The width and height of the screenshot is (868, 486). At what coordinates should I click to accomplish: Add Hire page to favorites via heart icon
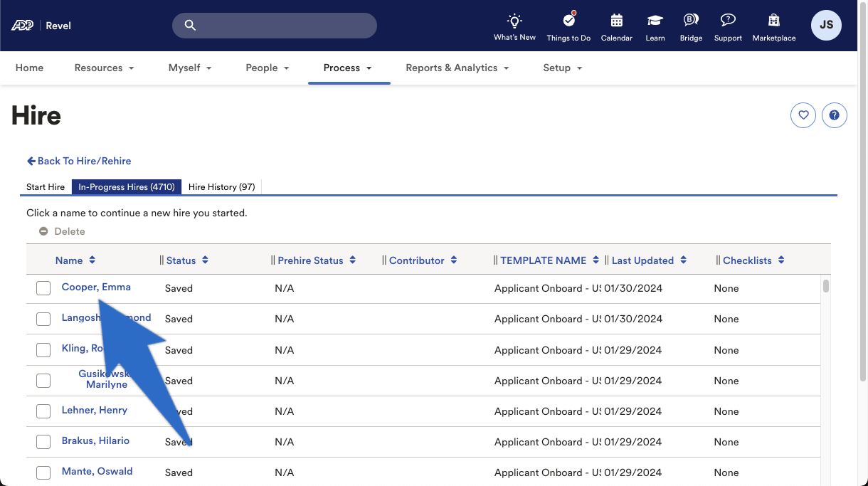[x=803, y=115]
